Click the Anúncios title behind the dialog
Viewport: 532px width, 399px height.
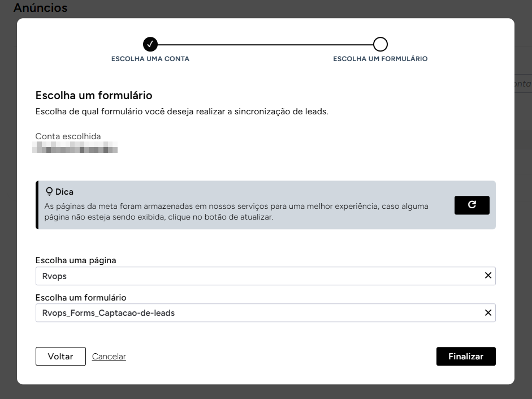[40, 8]
